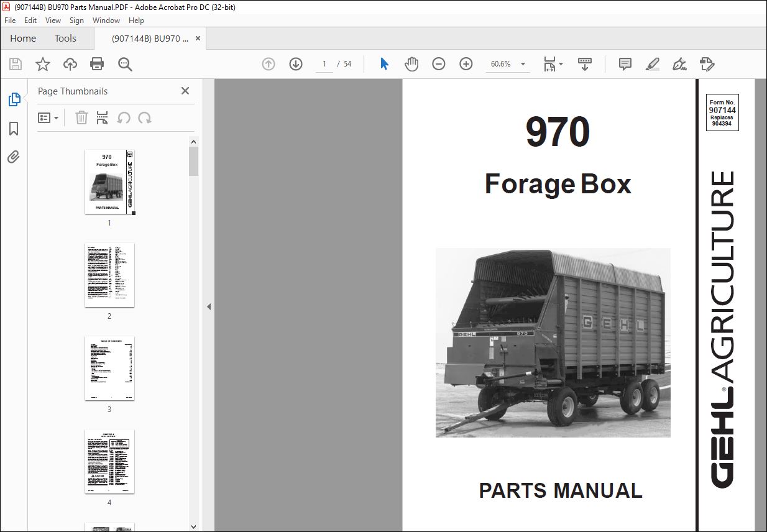
Task: Open the File menu
Action: pyautogui.click(x=10, y=21)
